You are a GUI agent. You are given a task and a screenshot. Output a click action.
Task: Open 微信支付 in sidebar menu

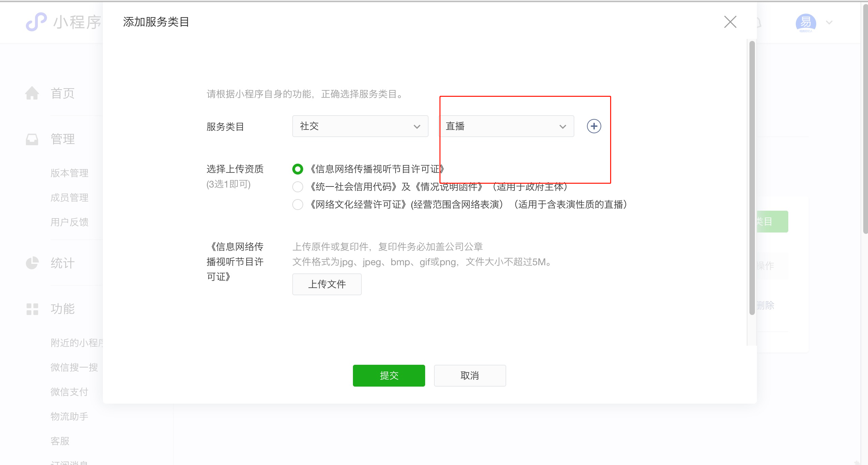point(69,392)
